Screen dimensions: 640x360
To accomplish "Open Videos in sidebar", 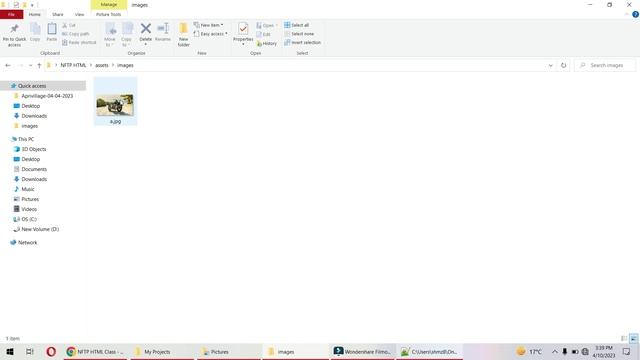I will coord(29,209).
